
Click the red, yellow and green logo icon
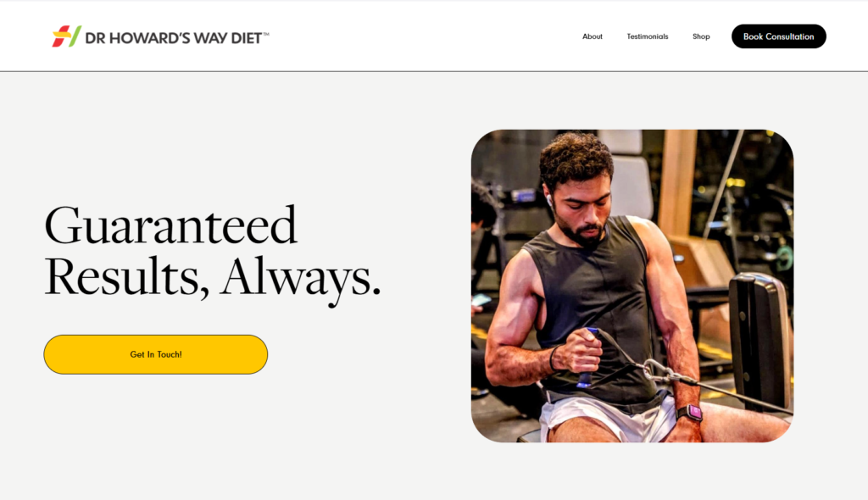(66, 36)
